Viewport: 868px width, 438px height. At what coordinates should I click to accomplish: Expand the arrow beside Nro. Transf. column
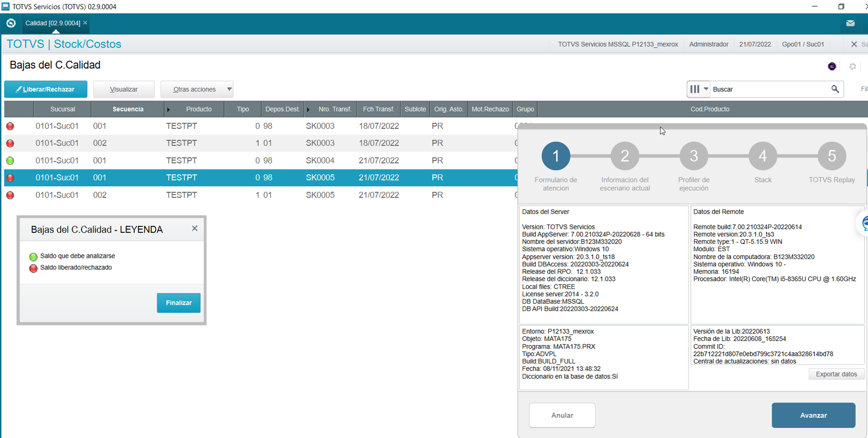point(308,109)
